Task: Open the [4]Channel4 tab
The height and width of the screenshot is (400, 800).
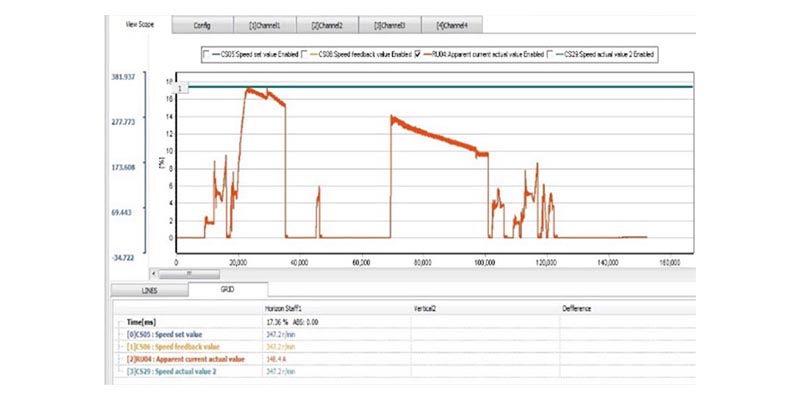Action: pos(451,24)
